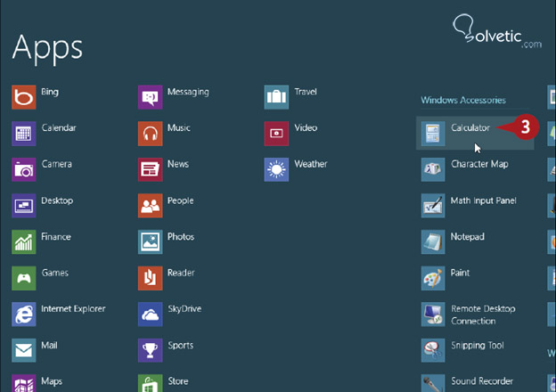Open the Reader app icon
The image size is (556, 392).
coord(151,278)
